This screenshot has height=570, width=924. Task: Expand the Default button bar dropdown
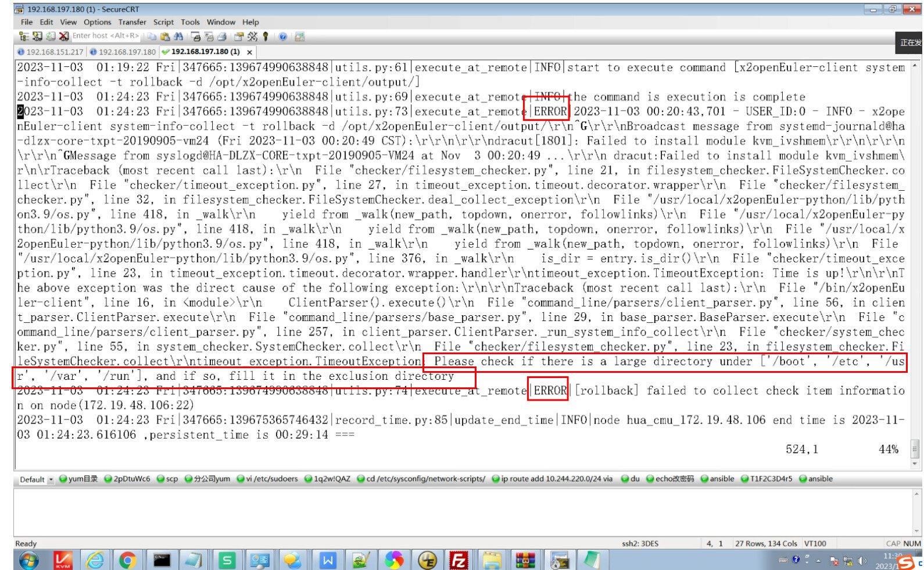(x=51, y=480)
